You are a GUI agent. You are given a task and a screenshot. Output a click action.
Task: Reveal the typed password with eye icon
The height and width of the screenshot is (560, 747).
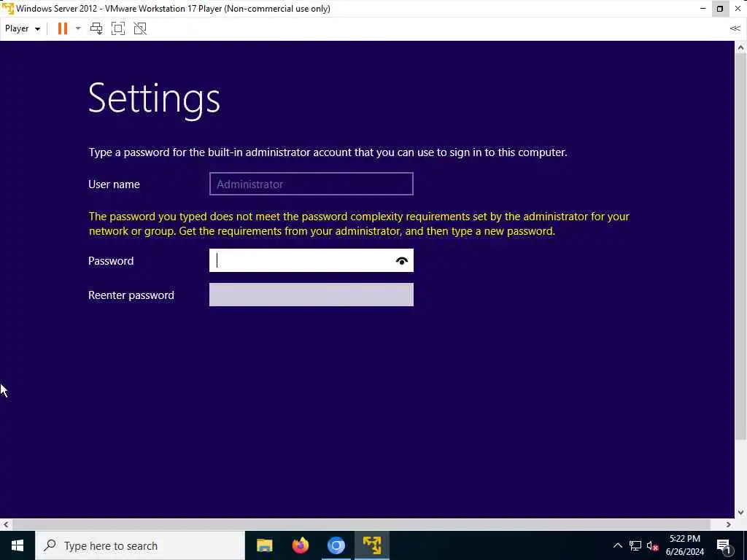(402, 261)
